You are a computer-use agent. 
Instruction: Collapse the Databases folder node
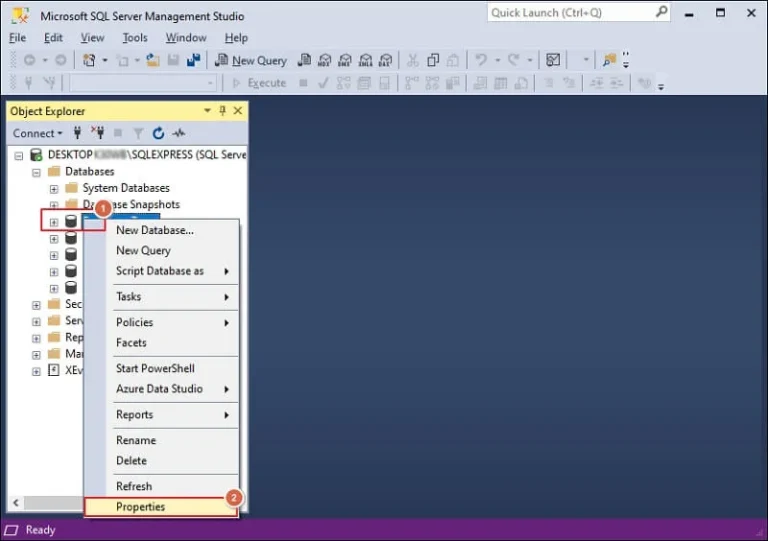pyautogui.click(x=36, y=172)
